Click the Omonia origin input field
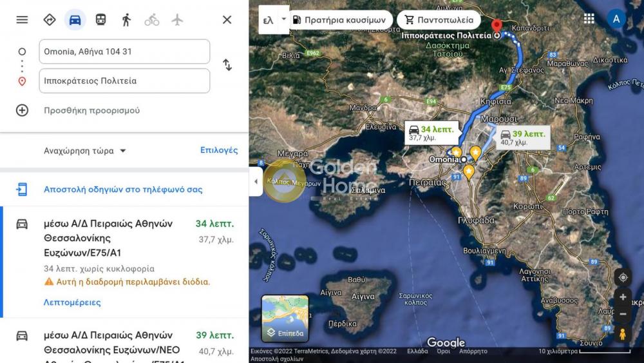 click(124, 52)
